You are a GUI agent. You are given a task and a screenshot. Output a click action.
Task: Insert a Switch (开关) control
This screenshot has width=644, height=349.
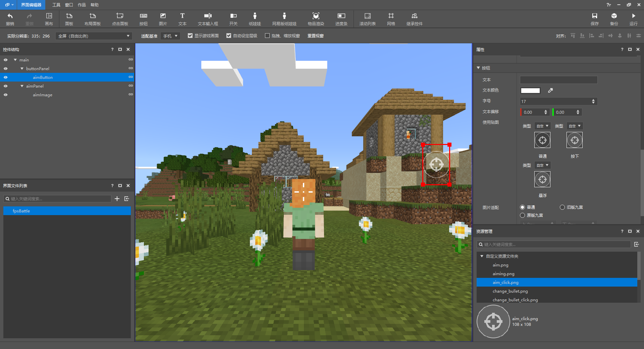(233, 19)
